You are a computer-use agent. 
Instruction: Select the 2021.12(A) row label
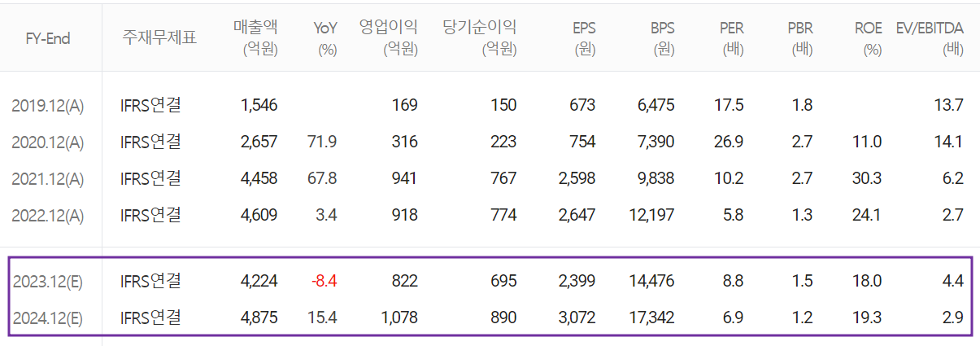point(47,178)
